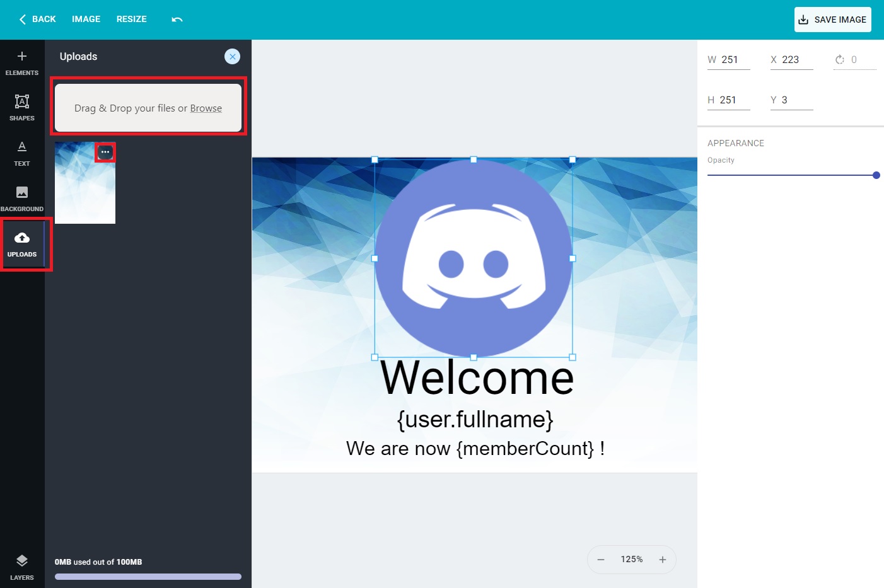Click the rotation angle icon
The height and width of the screenshot is (588, 884).
840,60
